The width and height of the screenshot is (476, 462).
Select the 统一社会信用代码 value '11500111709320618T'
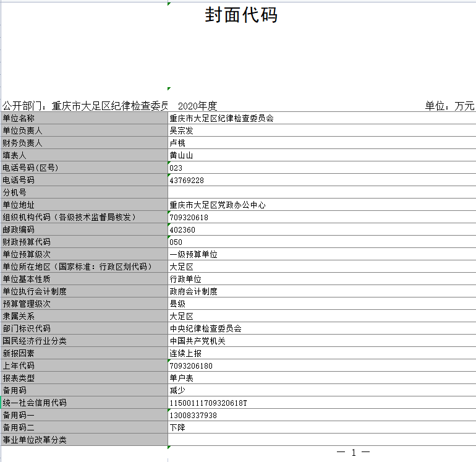[208, 403]
